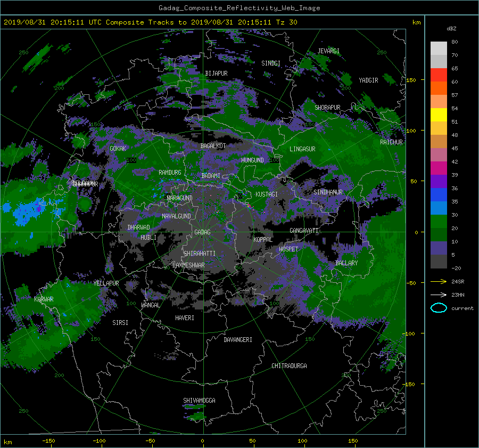The height and width of the screenshot is (448, 479).
Task: Click the GADAG radar center label
Action: pos(203,232)
